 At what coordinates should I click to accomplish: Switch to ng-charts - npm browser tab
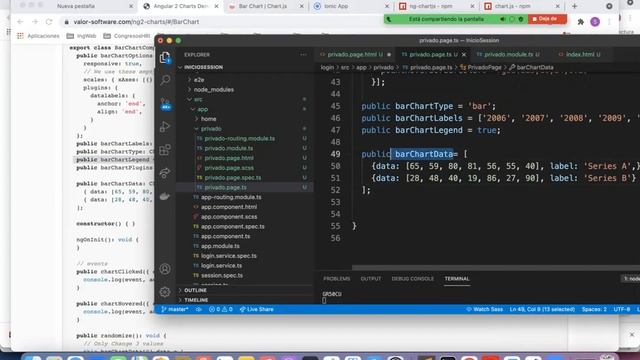coord(437,6)
